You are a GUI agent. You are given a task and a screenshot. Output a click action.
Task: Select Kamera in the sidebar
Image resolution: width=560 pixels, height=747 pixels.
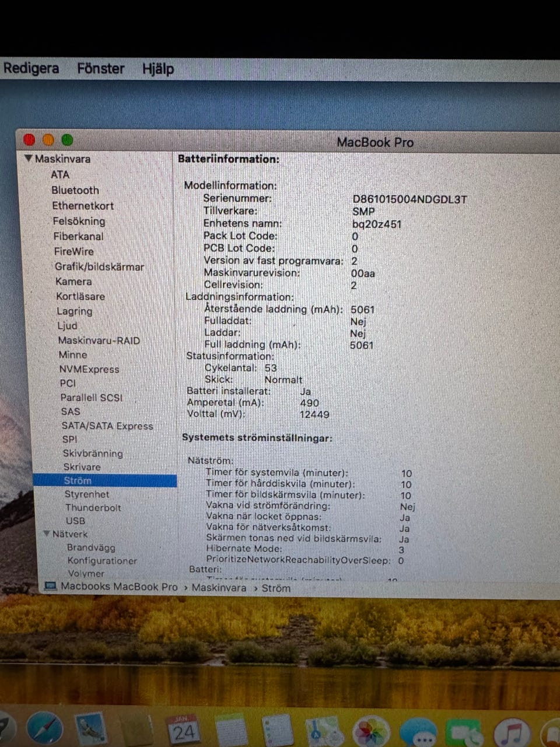pos(73,281)
